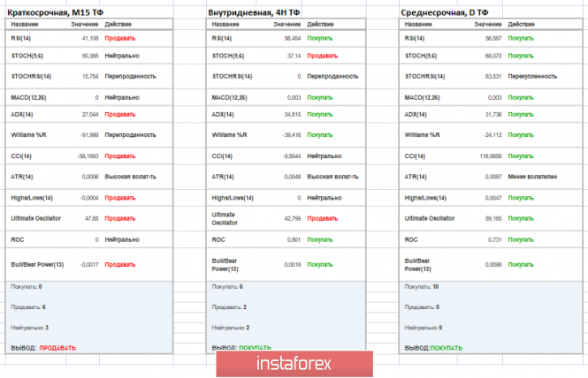Image resolution: width=588 pixels, height=378 pixels.
Task: Click the ВЫВОД: ПОКУПАТЬ conclusion in D table
Action: click(433, 348)
